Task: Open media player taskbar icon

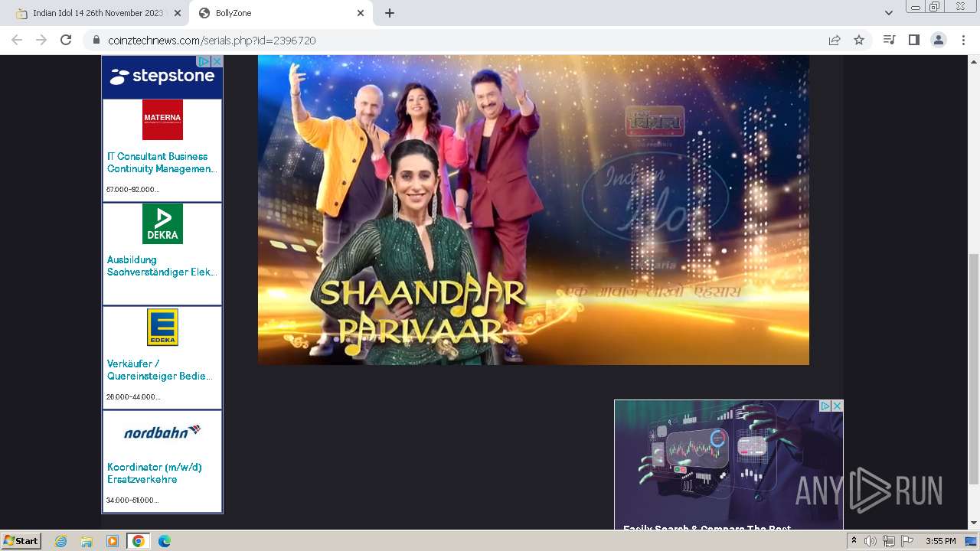Action: pyautogui.click(x=113, y=541)
